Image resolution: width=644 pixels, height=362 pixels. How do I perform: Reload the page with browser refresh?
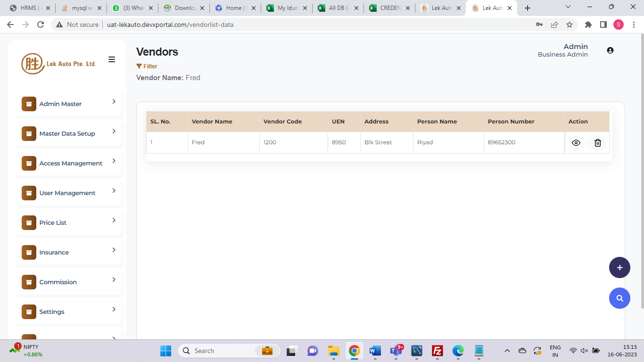click(x=41, y=25)
